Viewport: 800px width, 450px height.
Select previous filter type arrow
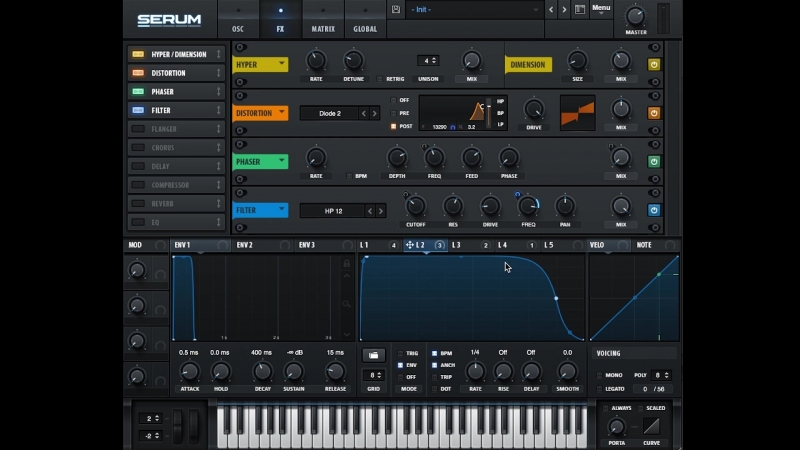(370, 211)
